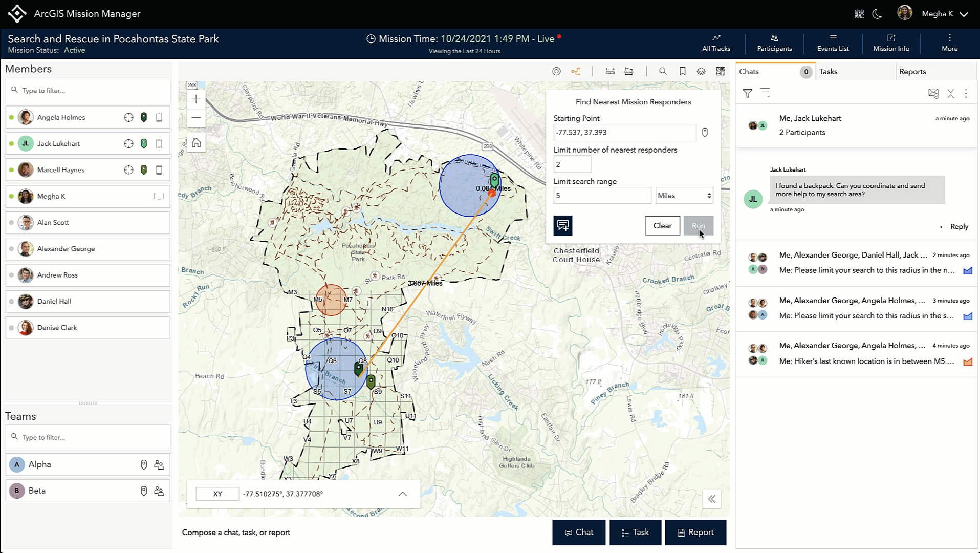Open the Miles unit dropdown
The width and height of the screenshot is (980, 553).
pos(684,196)
